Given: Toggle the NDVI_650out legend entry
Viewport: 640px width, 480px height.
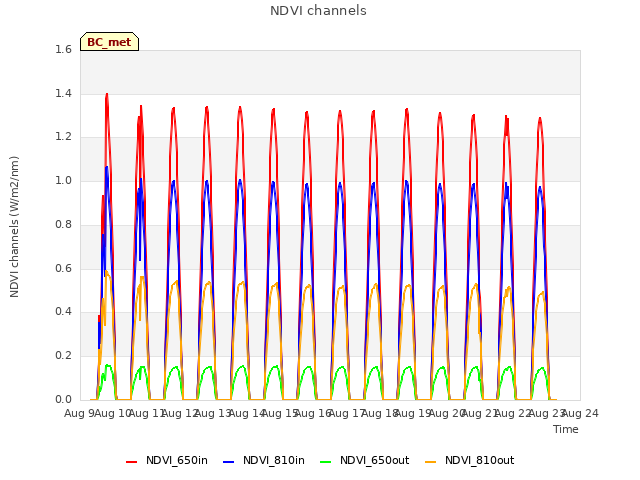Looking at the screenshot, I should click(x=364, y=461).
